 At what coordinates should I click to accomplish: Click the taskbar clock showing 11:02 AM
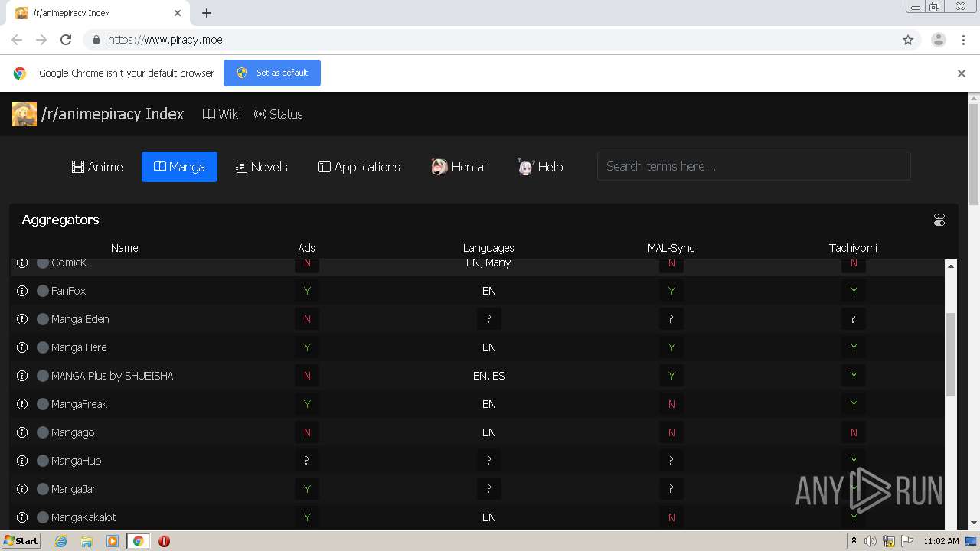point(941,541)
